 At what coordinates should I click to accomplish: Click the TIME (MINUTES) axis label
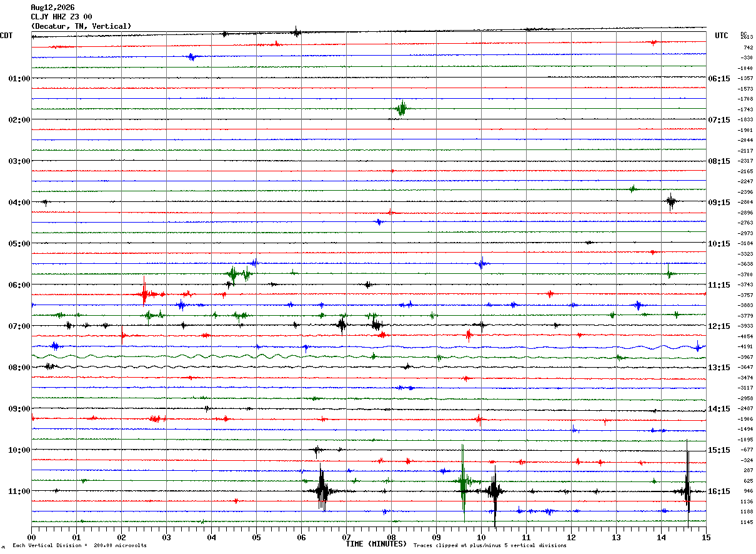tap(376, 544)
